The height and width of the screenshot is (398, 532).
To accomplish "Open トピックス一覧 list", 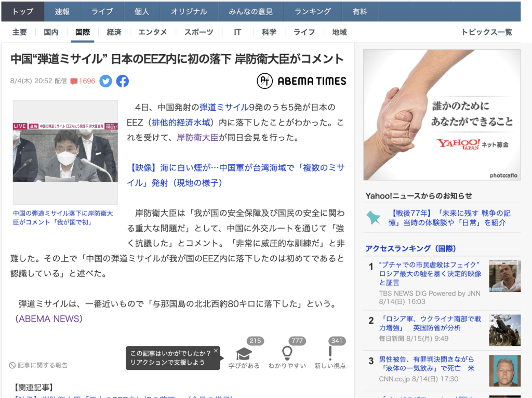I will point(486,32).
